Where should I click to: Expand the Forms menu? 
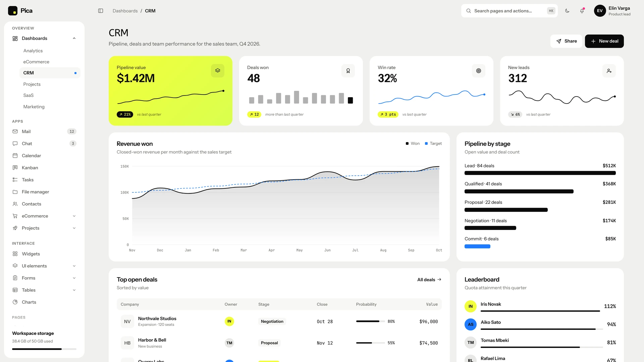pyautogui.click(x=44, y=278)
